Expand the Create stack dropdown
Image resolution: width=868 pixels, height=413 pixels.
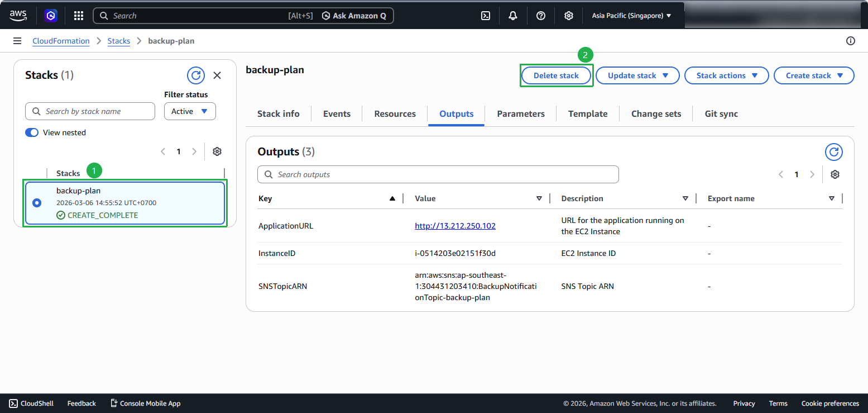tap(814, 75)
